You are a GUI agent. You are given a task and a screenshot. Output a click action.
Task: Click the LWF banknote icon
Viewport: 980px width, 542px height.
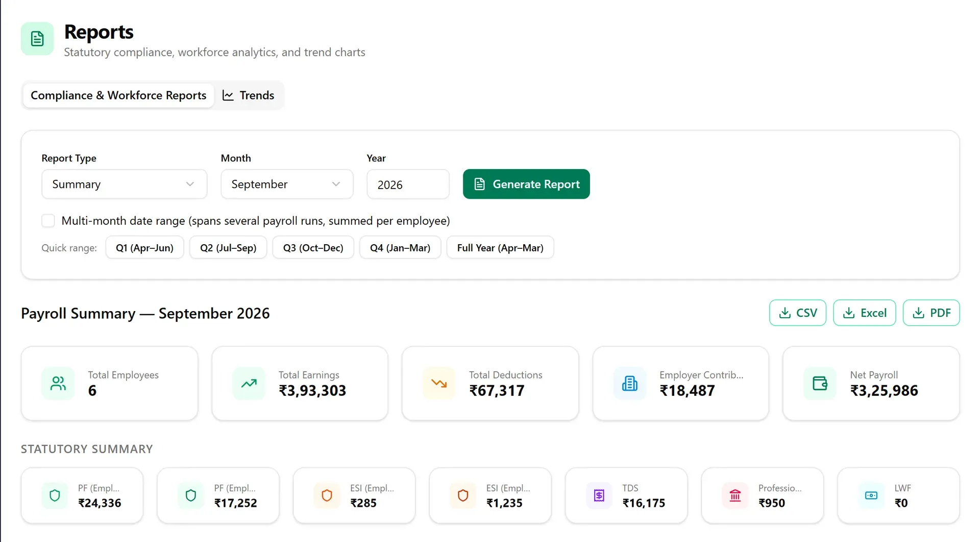tap(871, 496)
